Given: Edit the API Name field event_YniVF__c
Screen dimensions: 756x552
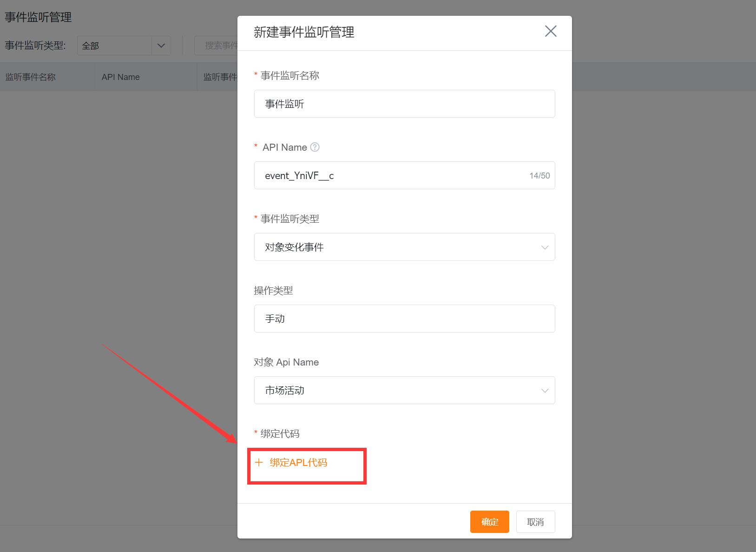Looking at the screenshot, I should coord(404,175).
